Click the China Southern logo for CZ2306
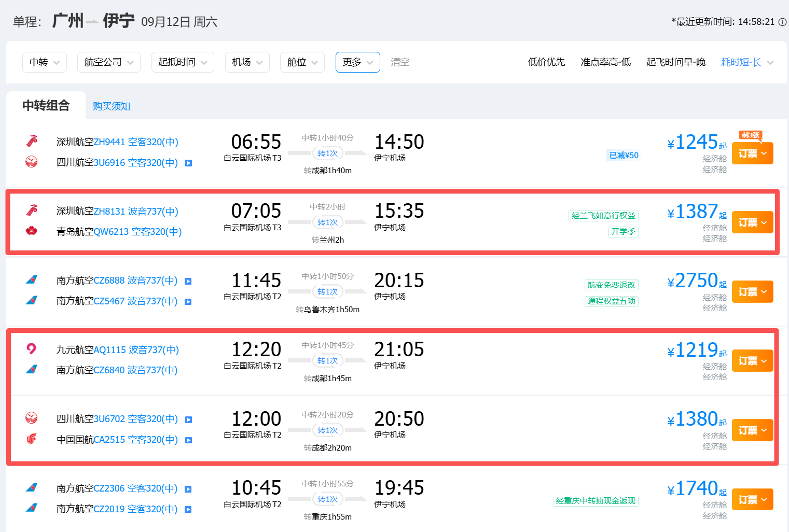Image resolution: width=789 pixels, height=532 pixels. [32, 487]
